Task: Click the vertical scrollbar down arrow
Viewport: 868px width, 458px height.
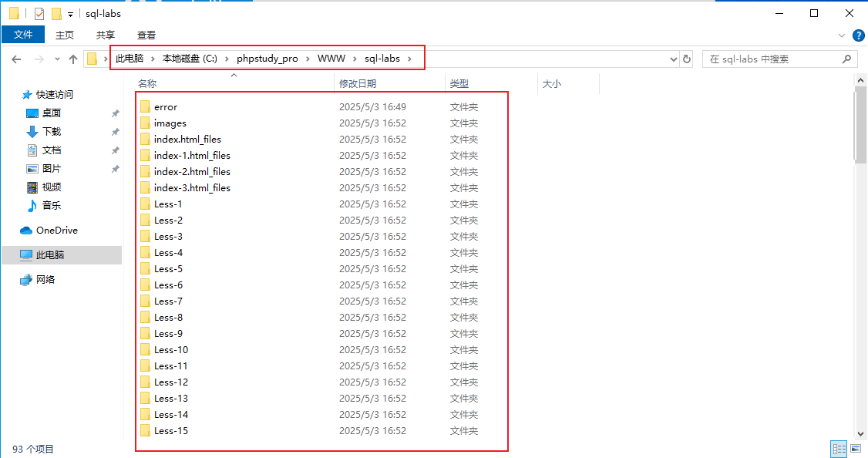Action: coord(861,434)
